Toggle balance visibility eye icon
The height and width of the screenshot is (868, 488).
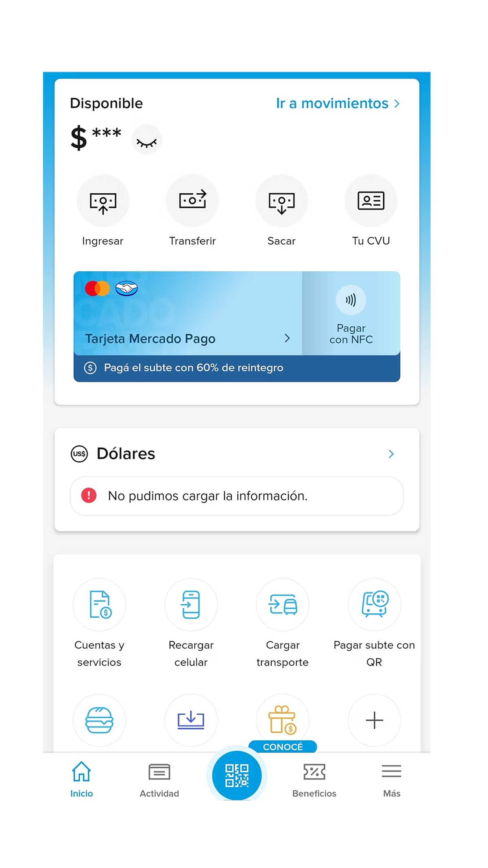(147, 140)
